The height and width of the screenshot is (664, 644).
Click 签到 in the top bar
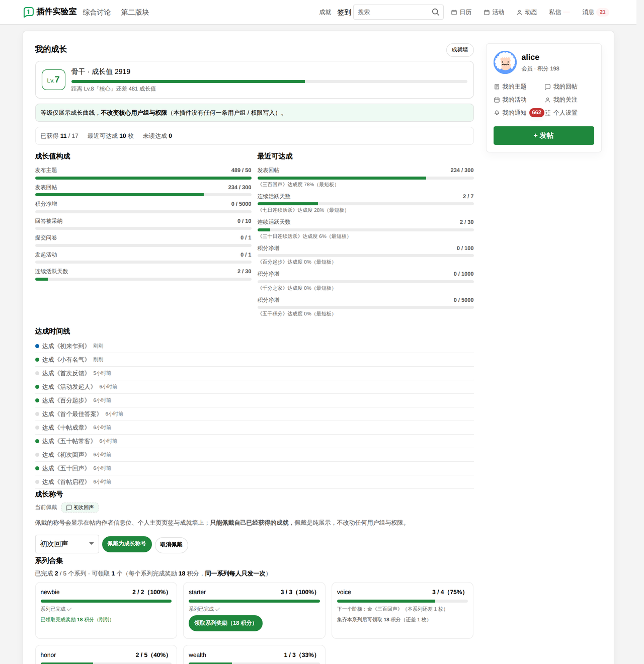coord(344,12)
